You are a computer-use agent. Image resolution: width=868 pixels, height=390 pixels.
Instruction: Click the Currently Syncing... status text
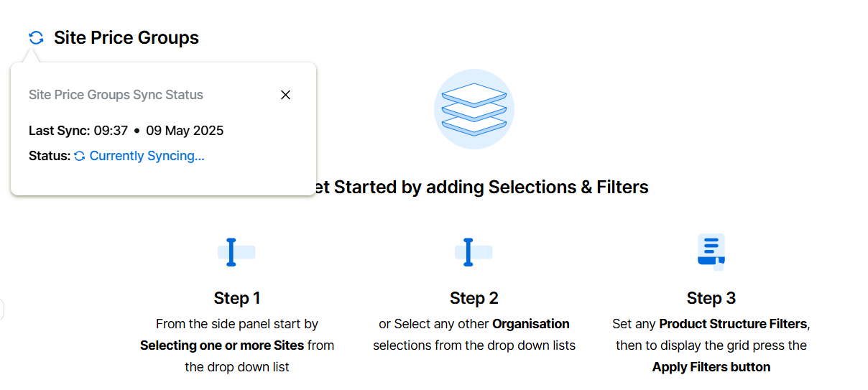click(147, 156)
